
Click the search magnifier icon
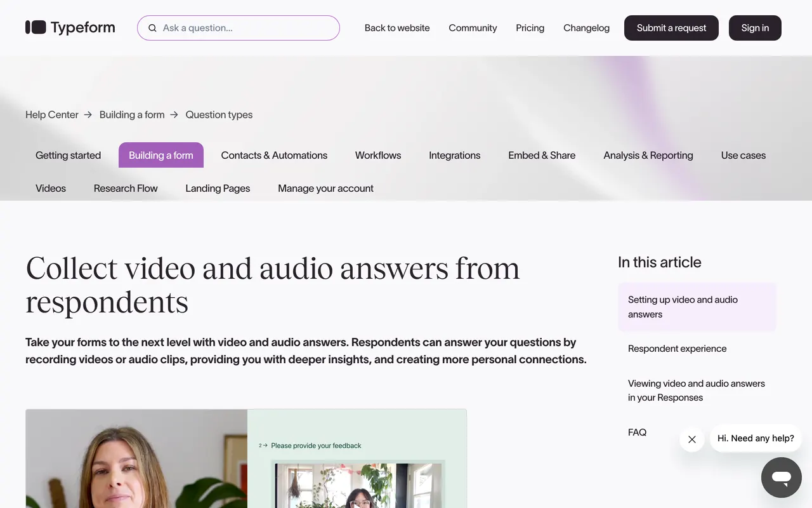point(152,28)
